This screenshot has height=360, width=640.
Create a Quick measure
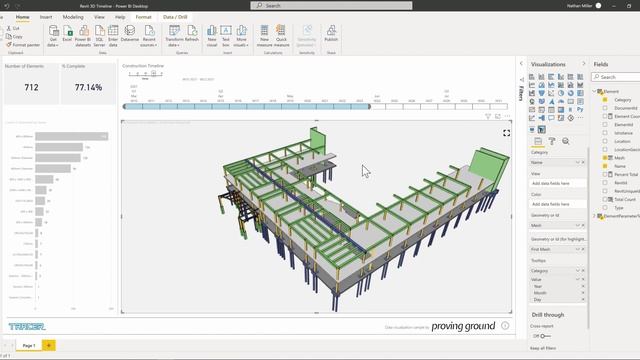pos(281,36)
